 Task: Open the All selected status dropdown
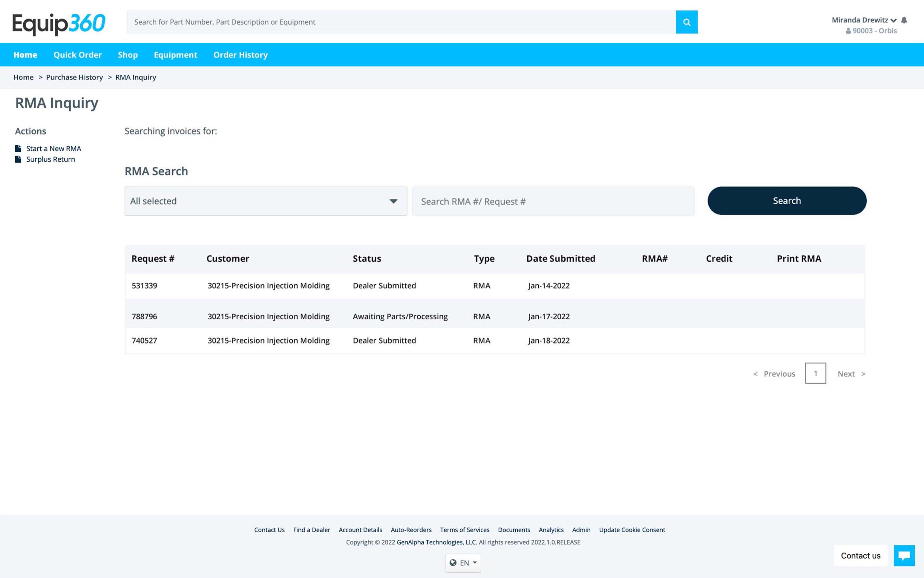click(x=266, y=201)
